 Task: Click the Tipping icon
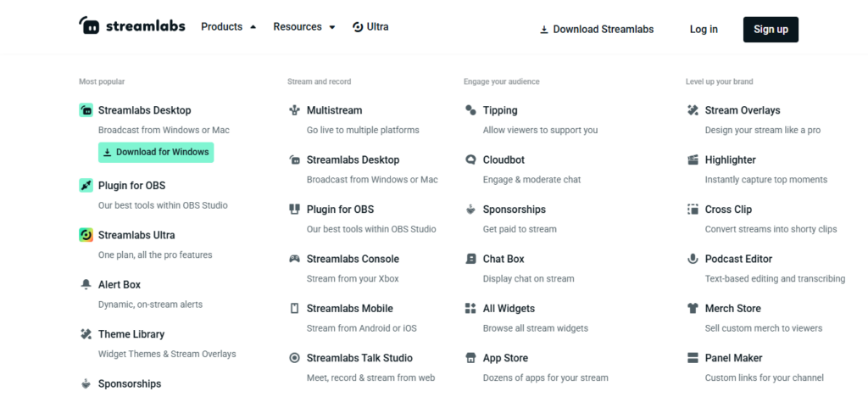[470, 110]
